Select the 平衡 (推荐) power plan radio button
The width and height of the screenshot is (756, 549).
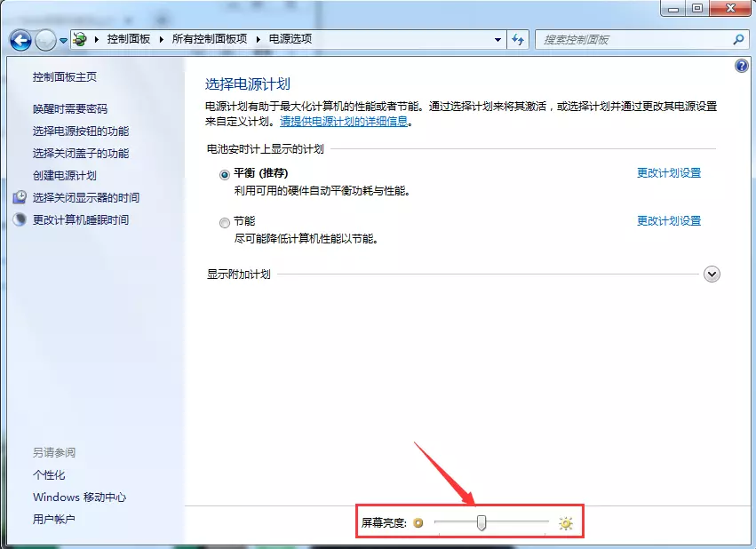point(224,174)
